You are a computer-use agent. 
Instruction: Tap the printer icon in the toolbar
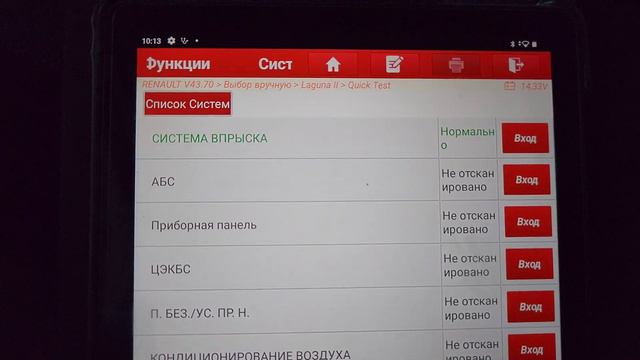pyautogui.click(x=456, y=65)
